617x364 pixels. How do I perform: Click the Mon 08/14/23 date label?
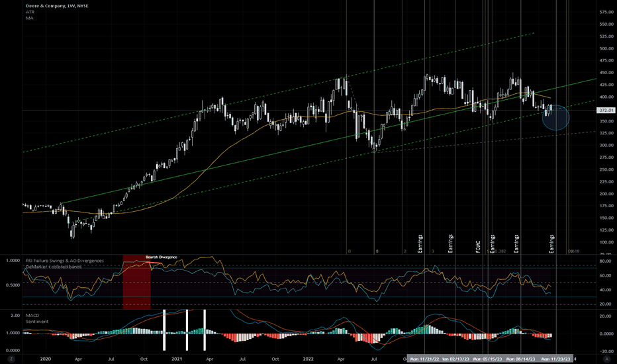520,359
